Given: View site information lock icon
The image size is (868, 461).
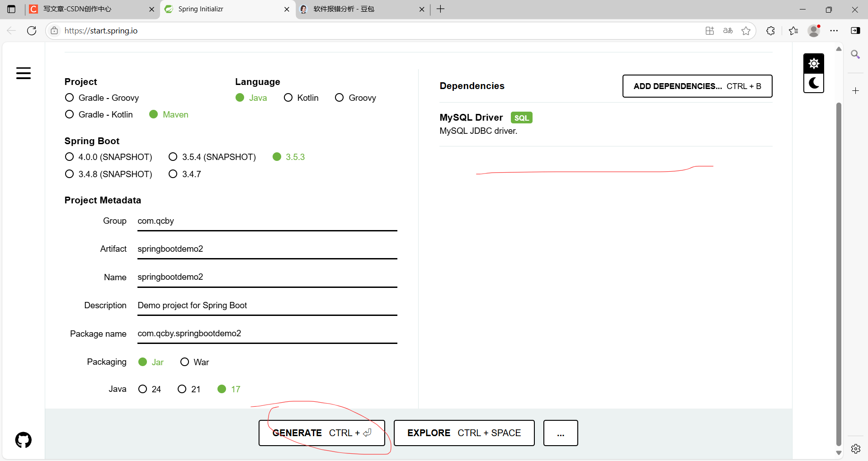Looking at the screenshot, I should click(x=54, y=31).
